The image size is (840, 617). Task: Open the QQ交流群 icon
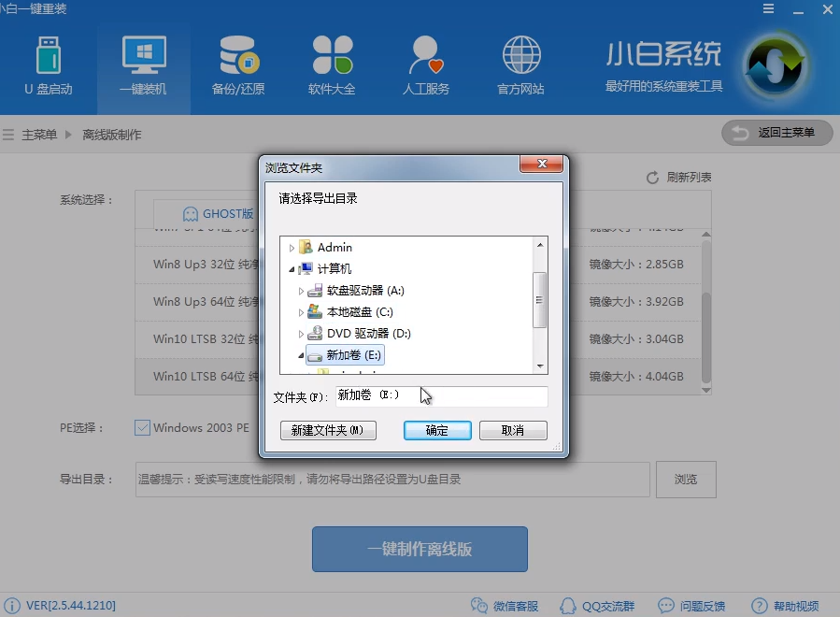click(x=568, y=606)
